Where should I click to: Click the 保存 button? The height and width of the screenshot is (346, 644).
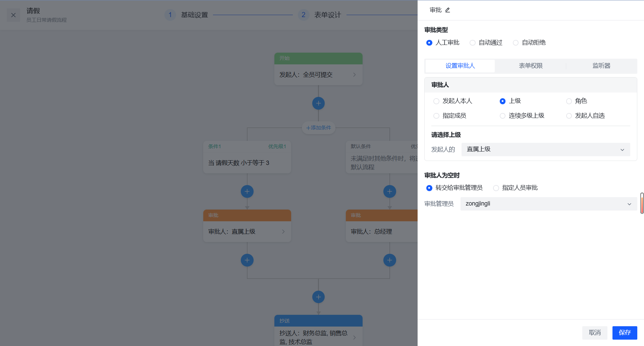(x=625, y=333)
